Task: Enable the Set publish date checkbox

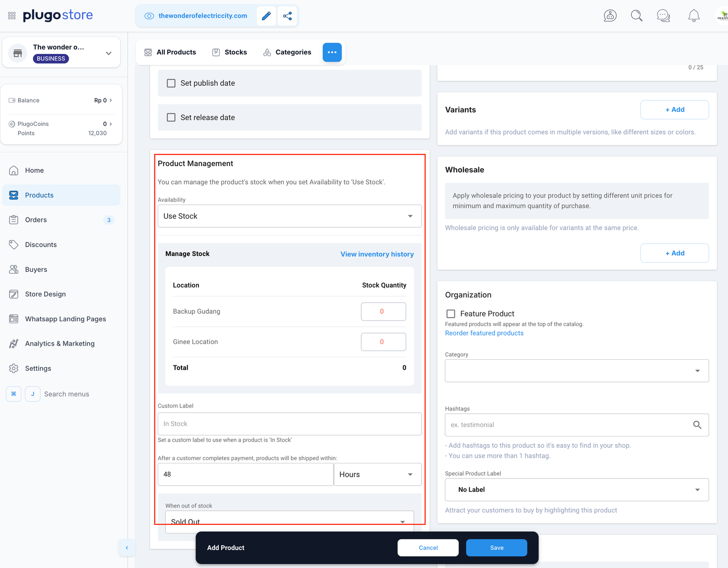Action: 171,83
